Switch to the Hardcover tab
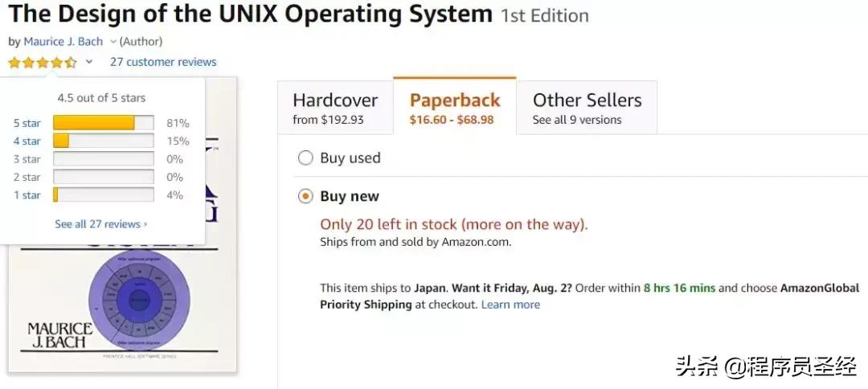Image resolution: width=868 pixels, height=389 pixels. [334, 108]
